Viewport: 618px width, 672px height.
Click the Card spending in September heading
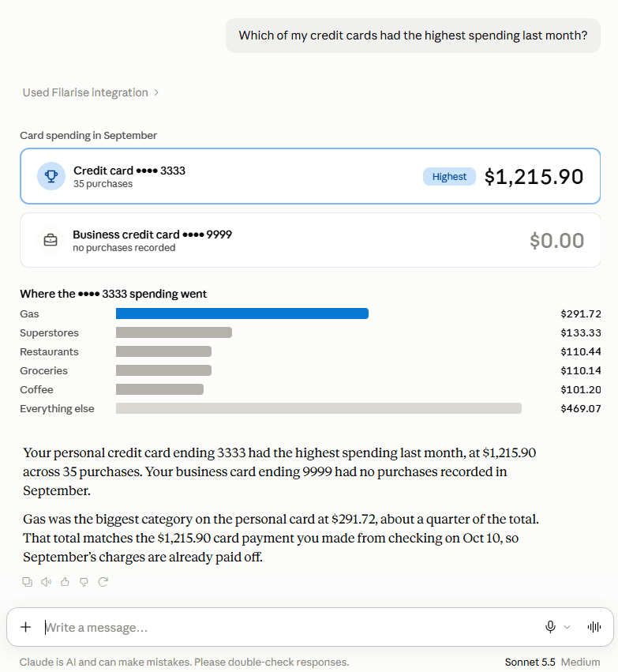click(88, 136)
